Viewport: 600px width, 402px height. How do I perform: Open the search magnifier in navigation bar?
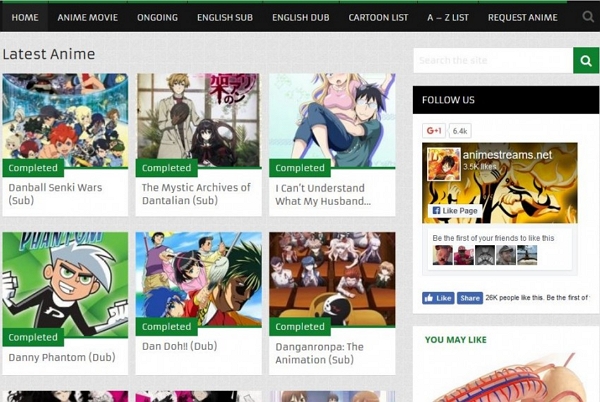[588, 16]
